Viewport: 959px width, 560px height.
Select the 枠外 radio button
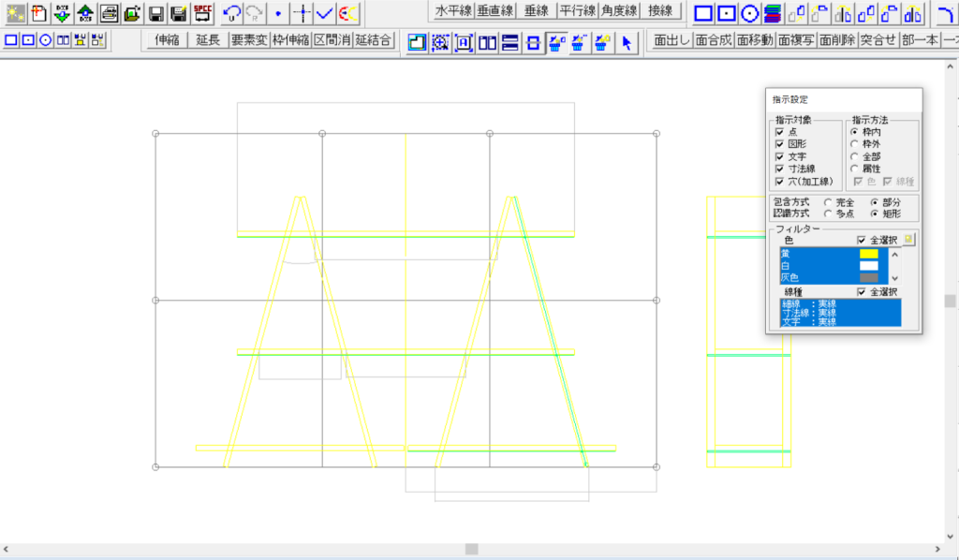click(853, 144)
